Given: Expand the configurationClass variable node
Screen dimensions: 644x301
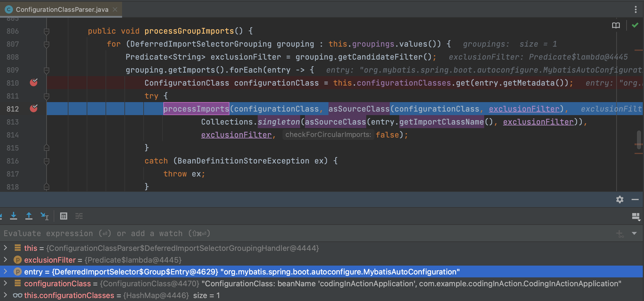Looking at the screenshot, I should point(5,283).
